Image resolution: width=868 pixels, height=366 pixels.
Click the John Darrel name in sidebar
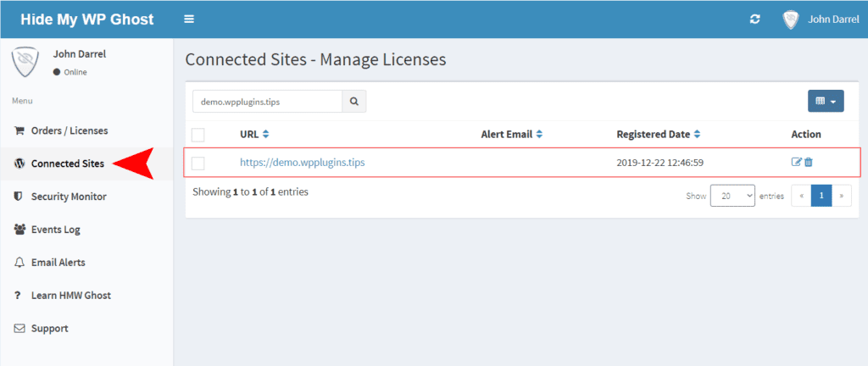click(x=79, y=54)
